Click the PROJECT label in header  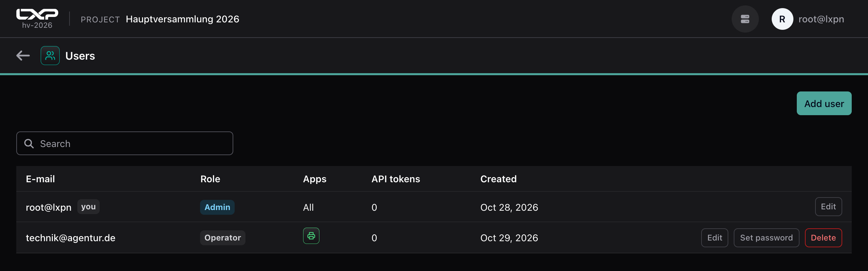(100, 20)
